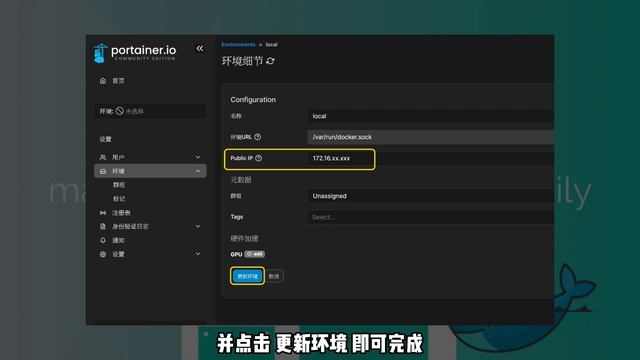This screenshot has height=360, width=640.
Task: Click the users icon beside 用户
Action: [x=103, y=157]
